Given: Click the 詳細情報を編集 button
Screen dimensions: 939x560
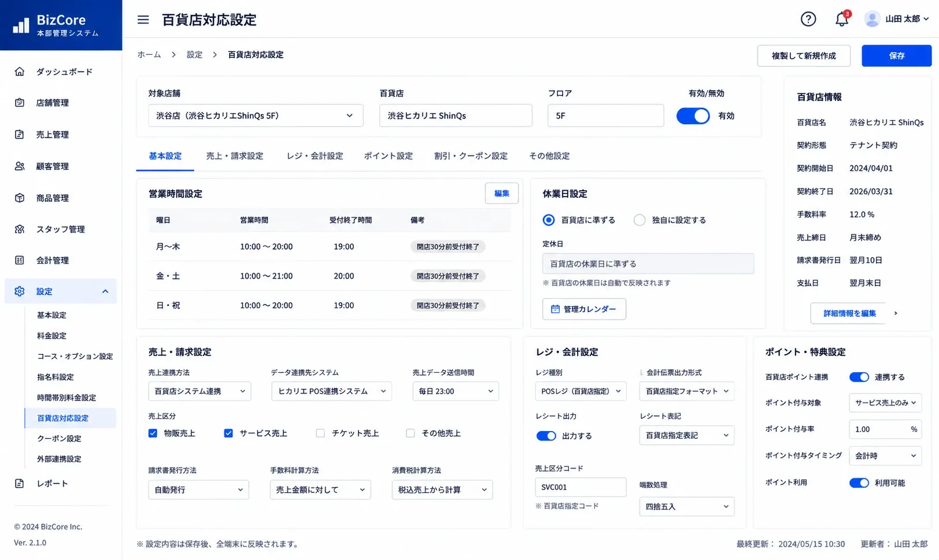Looking at the screenshot, I should pos(849,313).
